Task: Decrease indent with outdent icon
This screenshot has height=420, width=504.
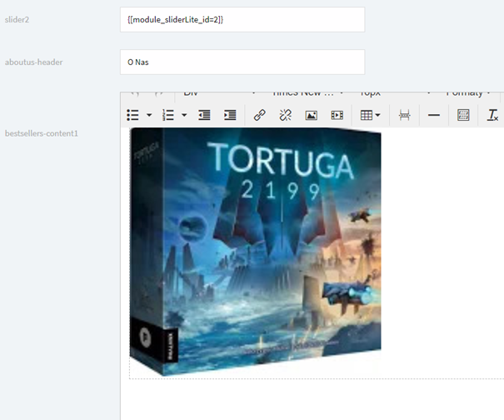Action: (x=204, y=115)
